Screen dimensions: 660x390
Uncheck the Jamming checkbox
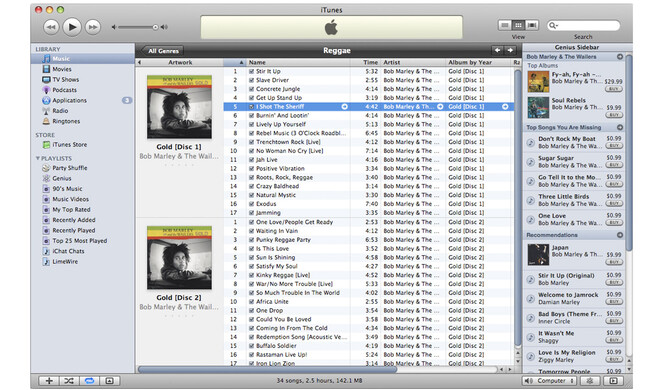coord(251,213)
